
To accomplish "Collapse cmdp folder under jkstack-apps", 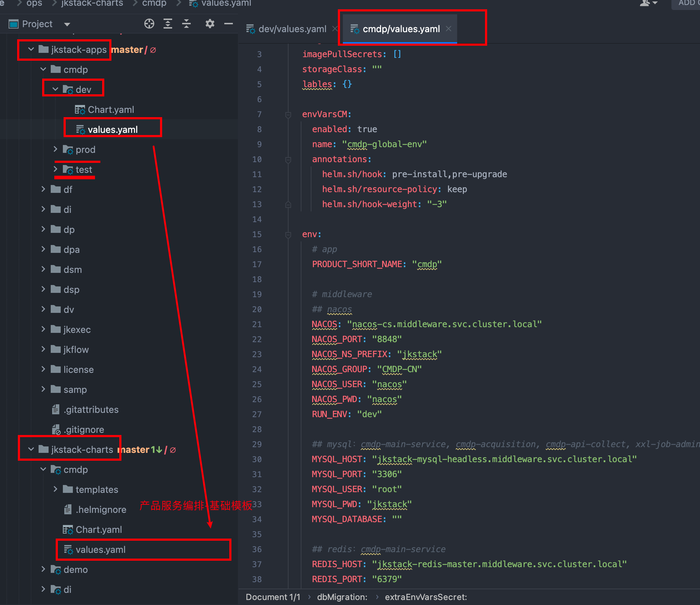I will [43, 69].
